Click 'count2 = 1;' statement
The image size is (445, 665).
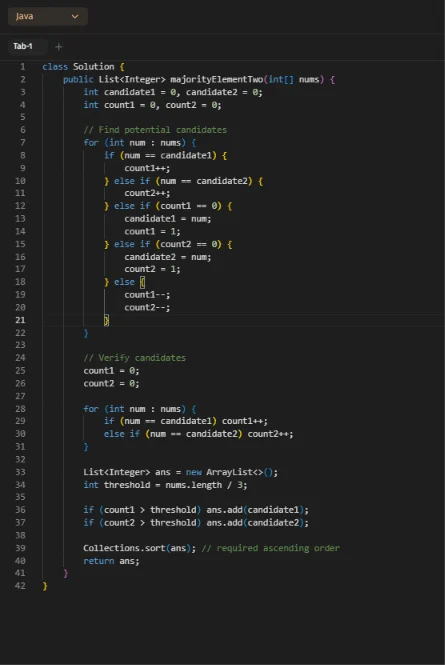tap(152, 269)
